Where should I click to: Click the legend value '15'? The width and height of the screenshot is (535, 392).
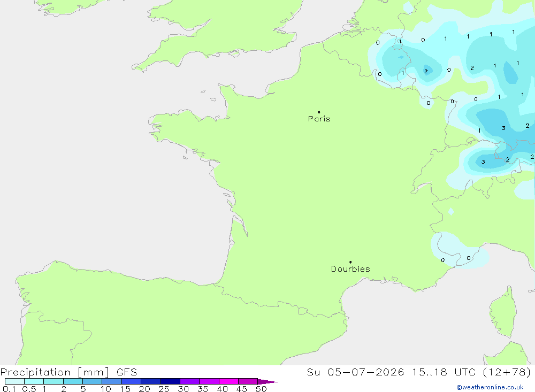pos(125,389)
